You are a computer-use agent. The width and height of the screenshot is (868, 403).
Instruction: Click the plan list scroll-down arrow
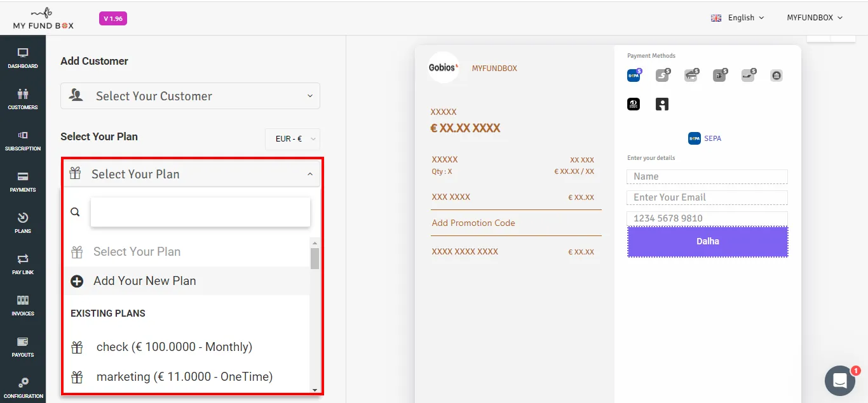[x=315, y=390]
